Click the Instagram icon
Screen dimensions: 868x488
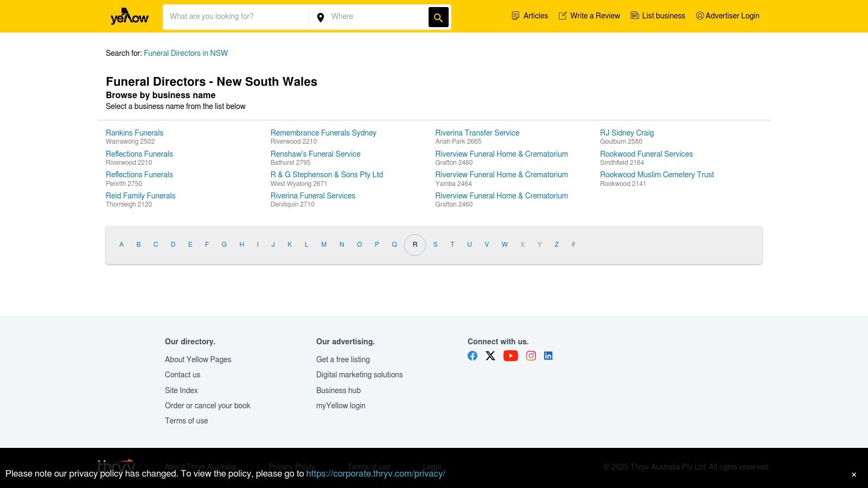pos(531,356)
